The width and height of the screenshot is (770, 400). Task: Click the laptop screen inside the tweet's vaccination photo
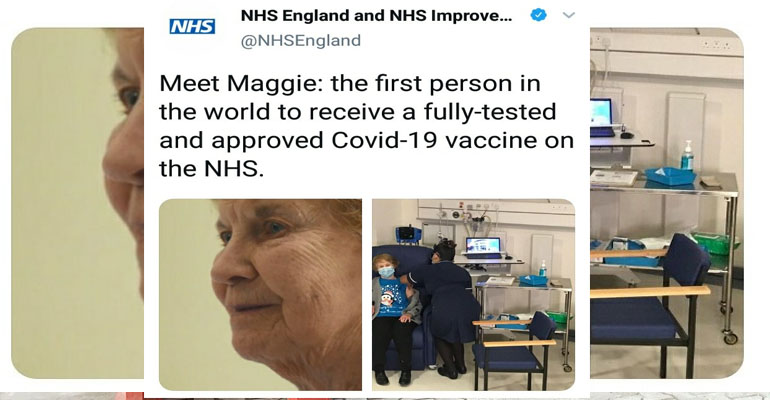pos(483,245)
